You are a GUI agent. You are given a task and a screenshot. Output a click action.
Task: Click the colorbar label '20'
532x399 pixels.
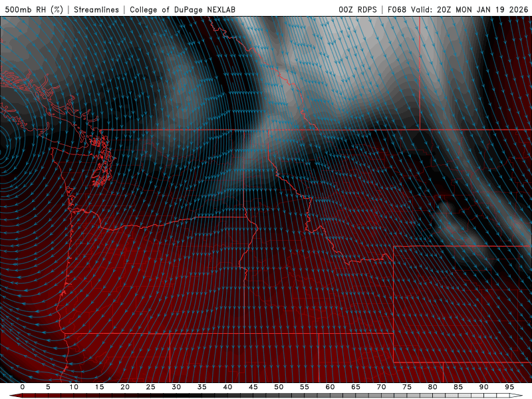125,387
